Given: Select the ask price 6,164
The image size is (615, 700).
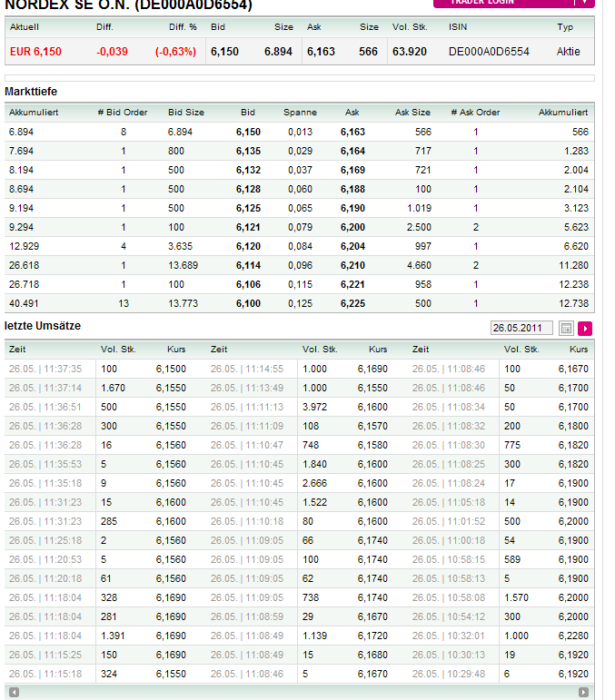Looking at the screenshot, I should [x=352, y=151].
